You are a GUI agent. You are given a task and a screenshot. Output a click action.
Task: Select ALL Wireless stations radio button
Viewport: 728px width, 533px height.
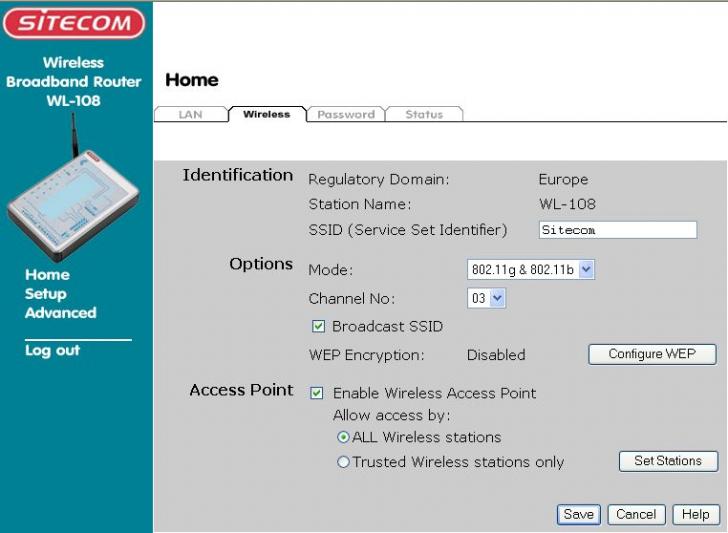pyautogui.click(x=343, y=437)
